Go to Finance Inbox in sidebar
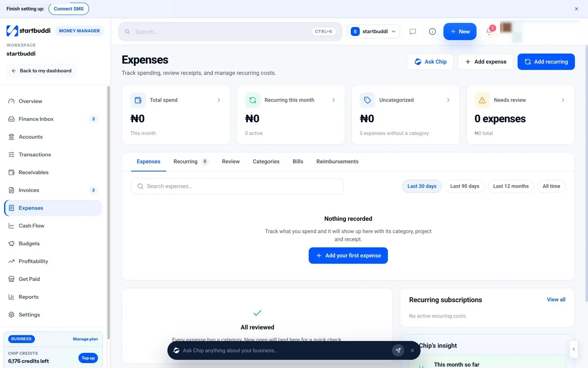Screen dimensions: 588x368 (x=53, y=119)
